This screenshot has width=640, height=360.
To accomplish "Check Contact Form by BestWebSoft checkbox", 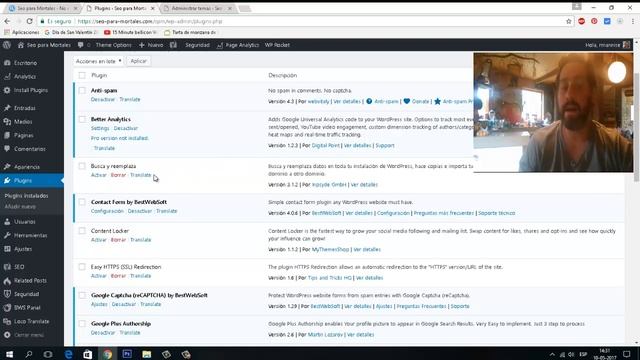I will (x=82, y=202).
